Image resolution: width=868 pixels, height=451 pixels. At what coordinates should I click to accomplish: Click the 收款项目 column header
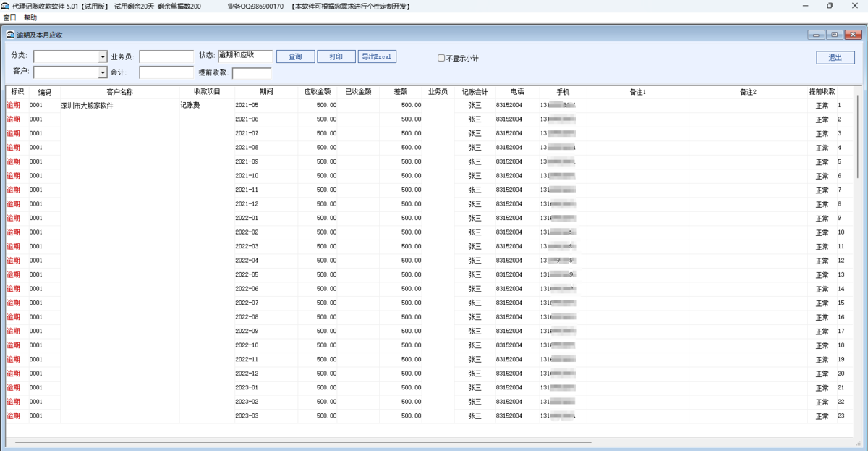[x=207, y=92]
